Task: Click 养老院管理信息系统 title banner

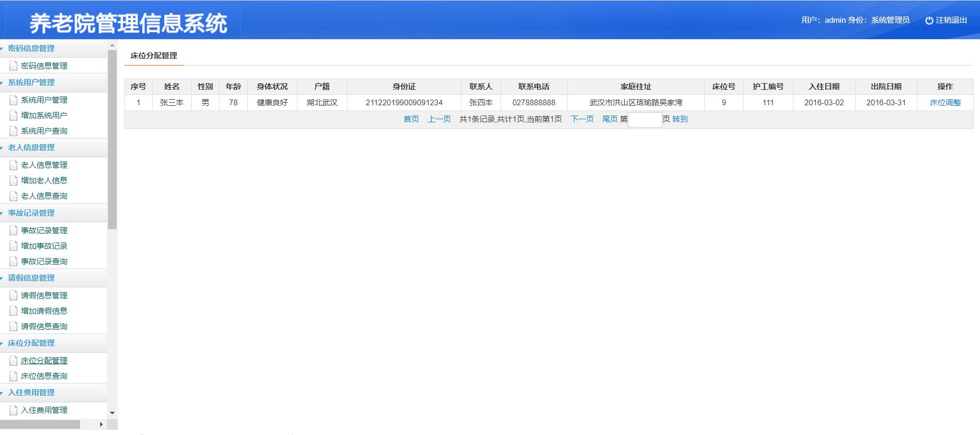Action: [128, 23]
